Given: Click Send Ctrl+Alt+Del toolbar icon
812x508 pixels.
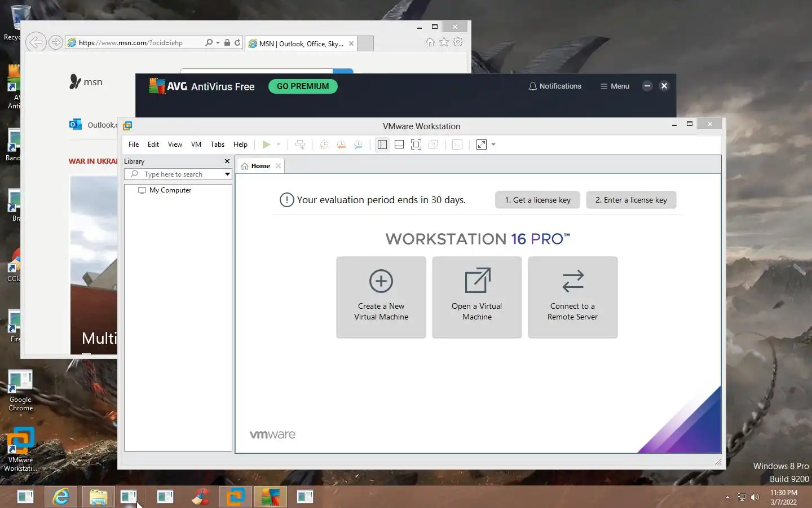Looking at the screenshot, I should pyautogui.click(x=300, y=144).
